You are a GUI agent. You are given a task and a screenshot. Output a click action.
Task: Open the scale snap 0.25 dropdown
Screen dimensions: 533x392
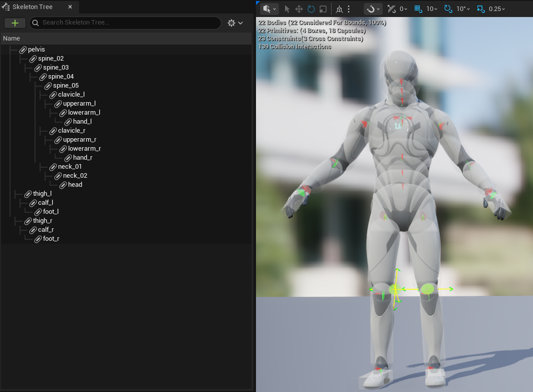[x=497, y=9]
